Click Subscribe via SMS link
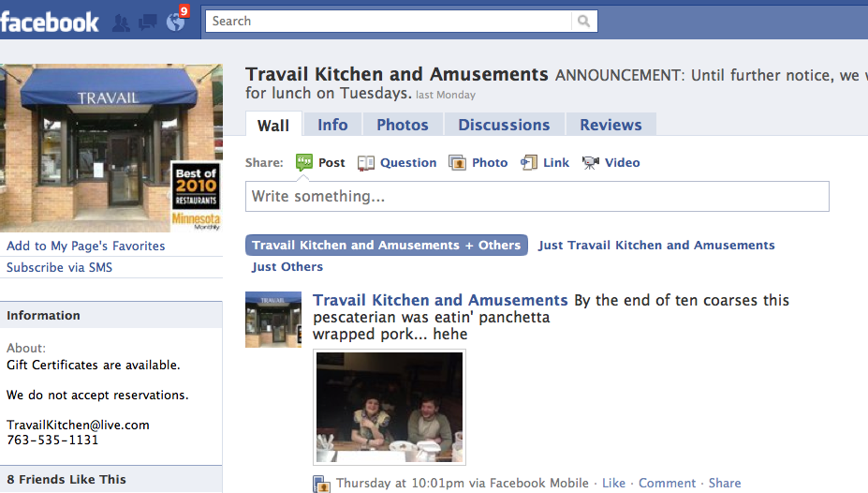This screenshot has height=493, width=868. (59, 267)
